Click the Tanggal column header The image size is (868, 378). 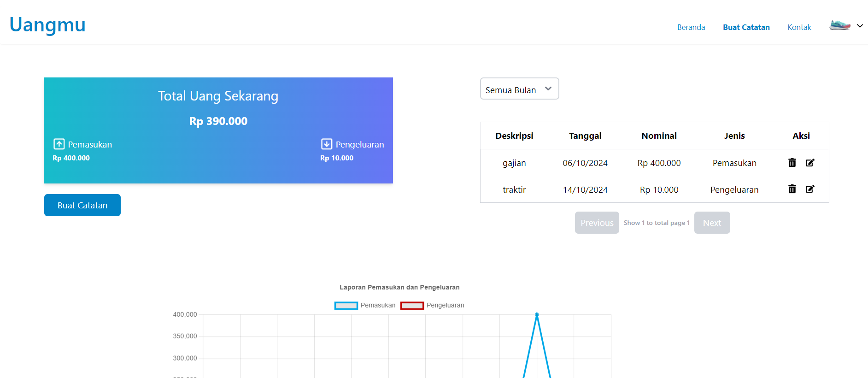tap(585, 136)
